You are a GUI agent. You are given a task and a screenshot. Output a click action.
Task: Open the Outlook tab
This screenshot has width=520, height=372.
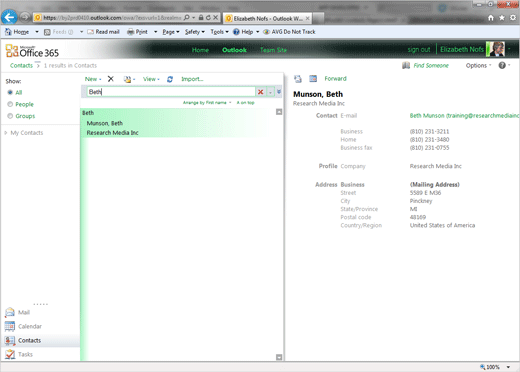point(234,50)
